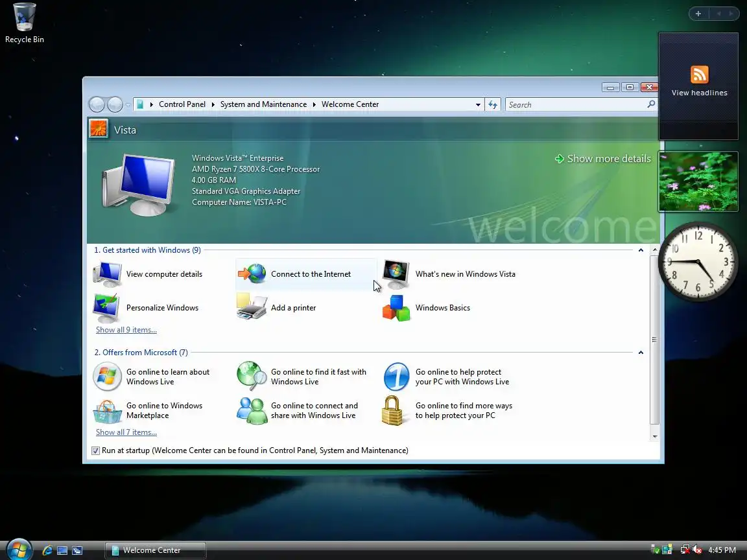The height and width of the screenshot is (560, 747).
Task: Open the Windows Basics blocks icon
Action: (396, 308)
